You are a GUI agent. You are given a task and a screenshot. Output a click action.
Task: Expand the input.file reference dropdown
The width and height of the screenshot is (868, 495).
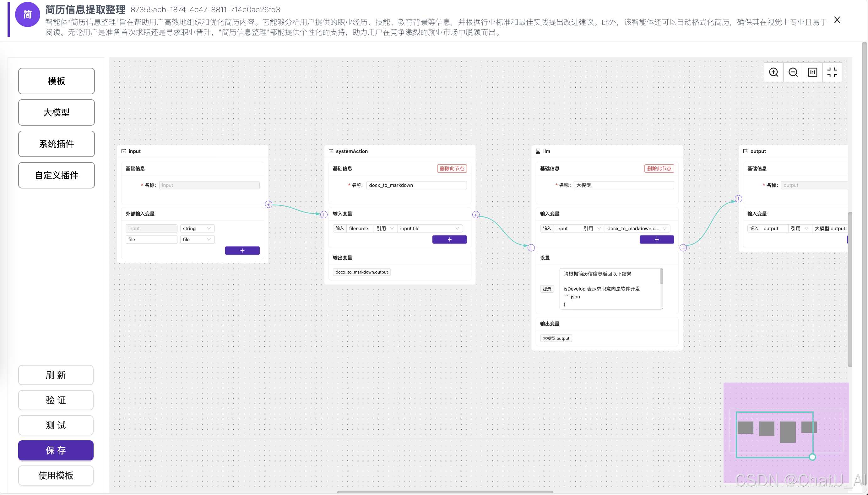(x=430, y=228)
